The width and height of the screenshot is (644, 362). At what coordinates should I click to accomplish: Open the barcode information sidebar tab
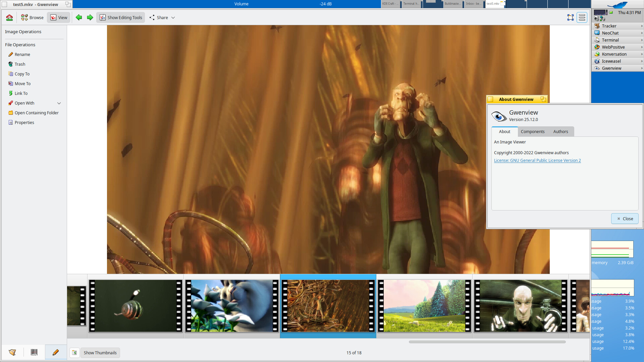pos(34,352)
